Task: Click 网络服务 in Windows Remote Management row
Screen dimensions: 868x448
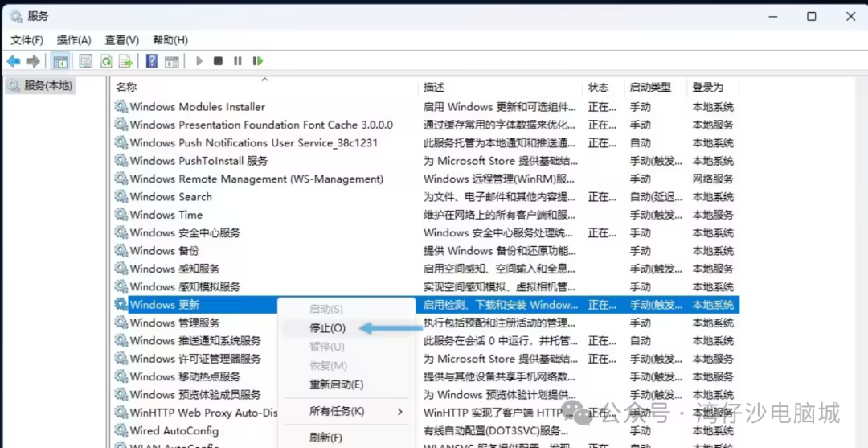Action: pyautogui.click(x=712, y=179)
